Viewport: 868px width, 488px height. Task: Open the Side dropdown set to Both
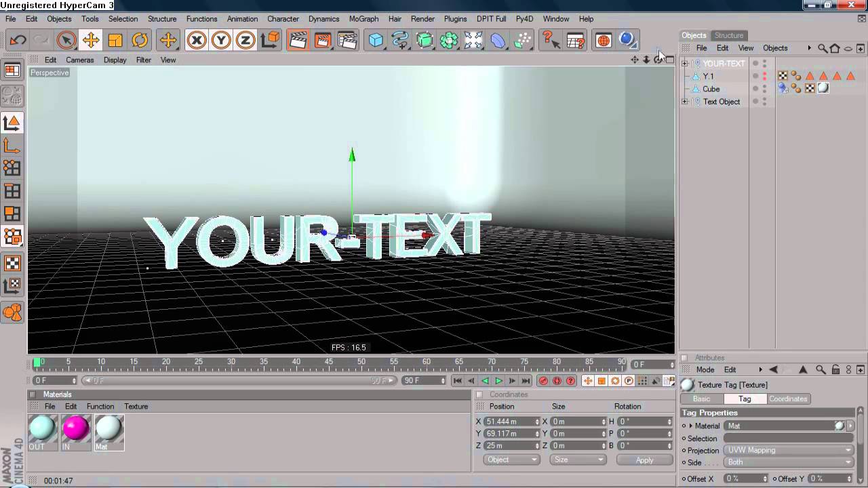789,462
